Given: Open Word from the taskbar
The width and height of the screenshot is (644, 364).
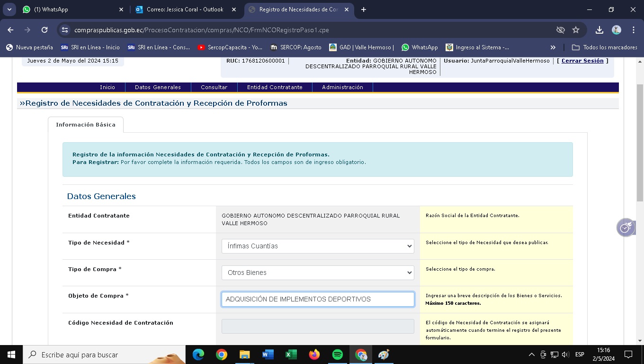Looking at the screenshot, I should [x=268, y=355].
